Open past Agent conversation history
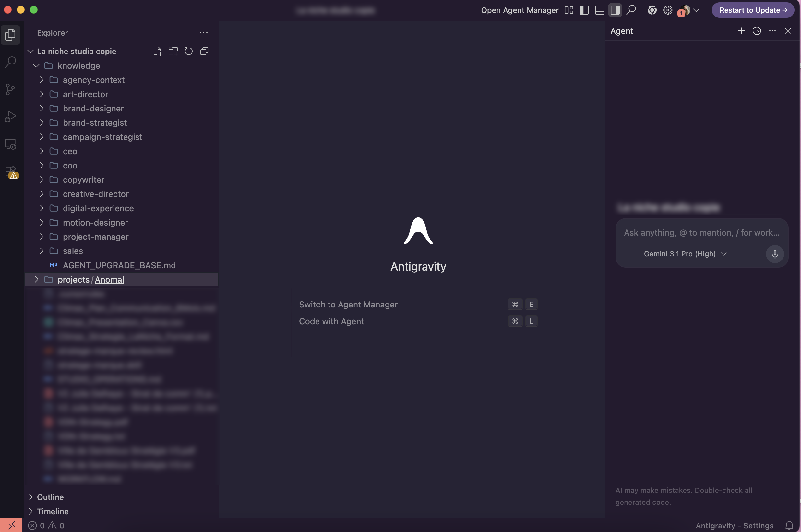 click(x=757, y=31)
